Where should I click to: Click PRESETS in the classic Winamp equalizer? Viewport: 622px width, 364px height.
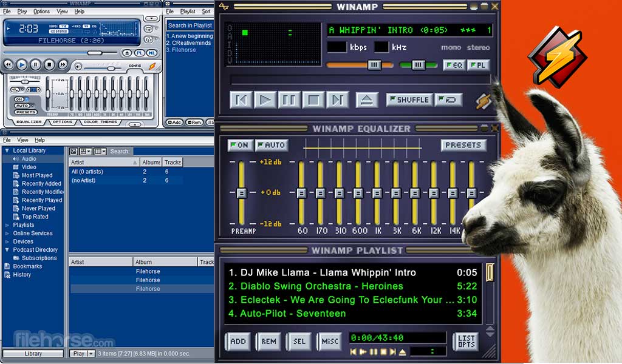[x=463, y=146]
